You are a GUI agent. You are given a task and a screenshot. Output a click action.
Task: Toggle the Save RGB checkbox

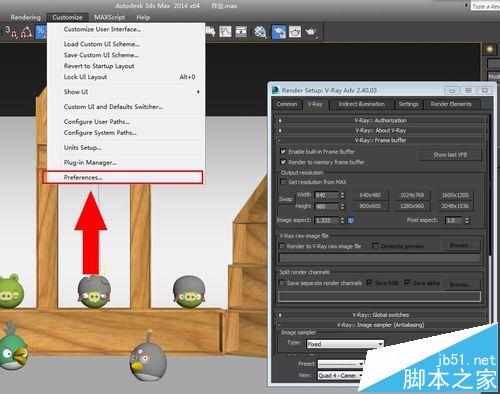pos(369,283)
